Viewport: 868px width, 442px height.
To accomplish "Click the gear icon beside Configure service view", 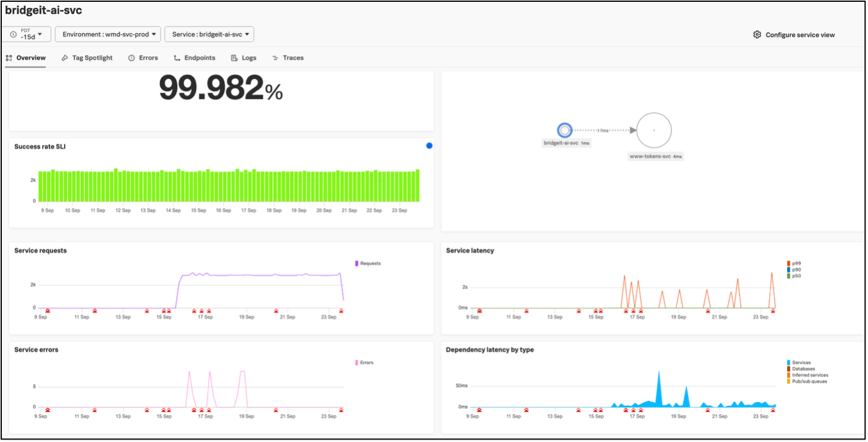I will (x=757, y=35).
